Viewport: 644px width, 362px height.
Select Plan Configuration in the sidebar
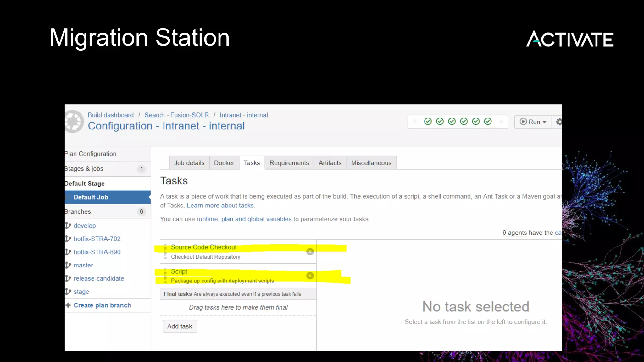108,154
